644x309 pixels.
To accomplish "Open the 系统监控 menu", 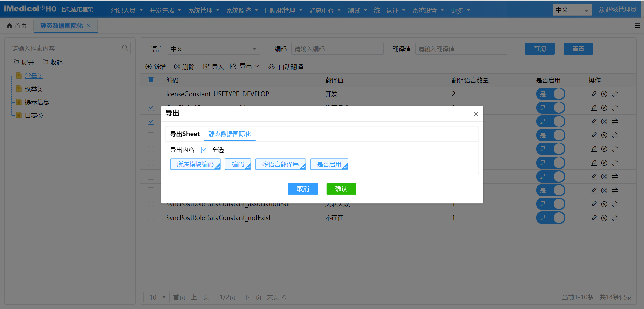I will tap(242, 10).
